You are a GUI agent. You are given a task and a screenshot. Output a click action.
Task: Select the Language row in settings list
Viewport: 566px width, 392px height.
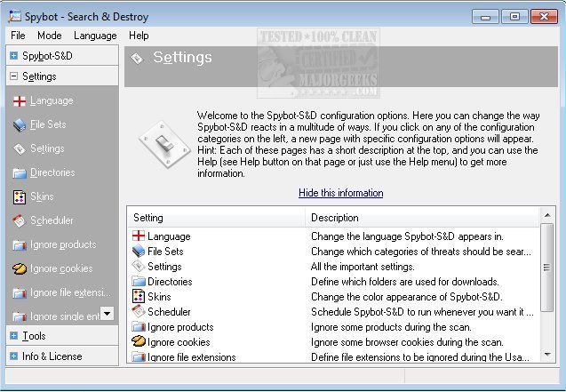tap(334, 236)
